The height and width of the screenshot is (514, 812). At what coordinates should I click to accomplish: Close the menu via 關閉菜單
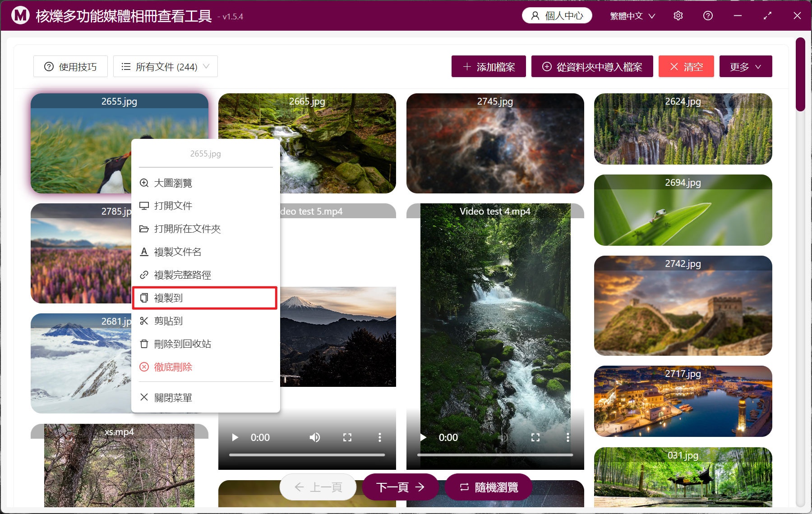tap(205, 397)
